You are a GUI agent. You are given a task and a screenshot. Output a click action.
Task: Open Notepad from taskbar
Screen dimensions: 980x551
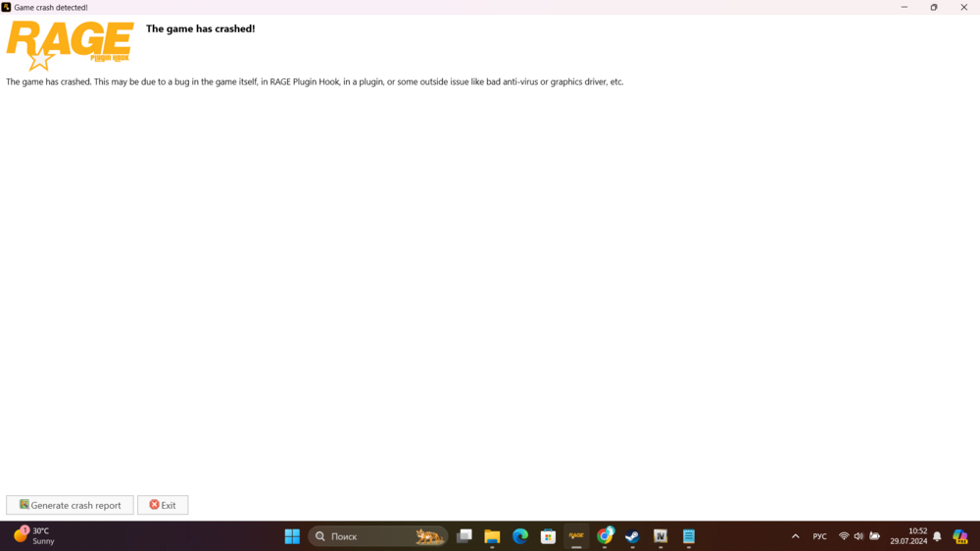pyautogui.click(x=689, y=536)
